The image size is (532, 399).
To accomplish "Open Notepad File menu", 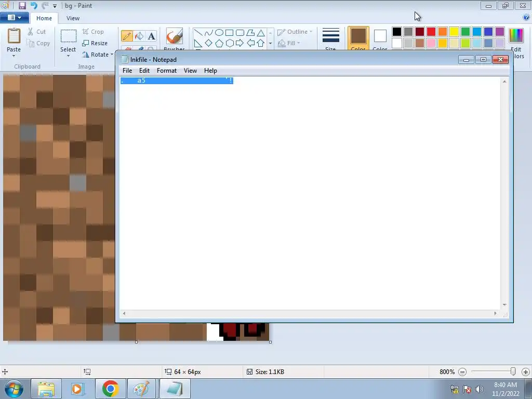I will pyautogui.click(x=127, y=71).
